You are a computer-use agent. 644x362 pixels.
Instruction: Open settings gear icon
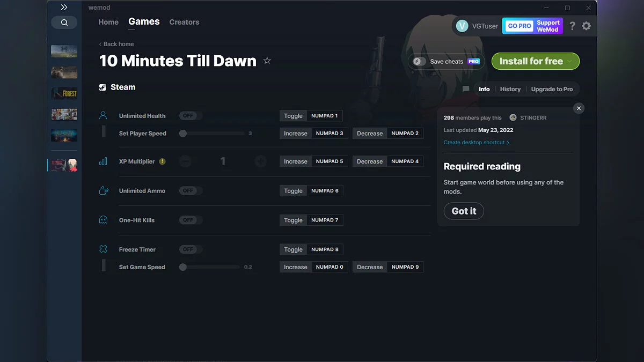click(586, 26)
